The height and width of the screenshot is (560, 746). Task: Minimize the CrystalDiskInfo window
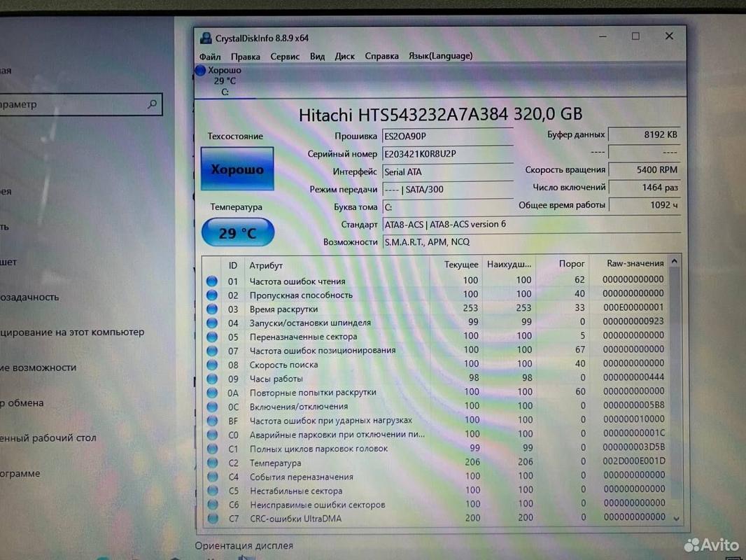603,36
